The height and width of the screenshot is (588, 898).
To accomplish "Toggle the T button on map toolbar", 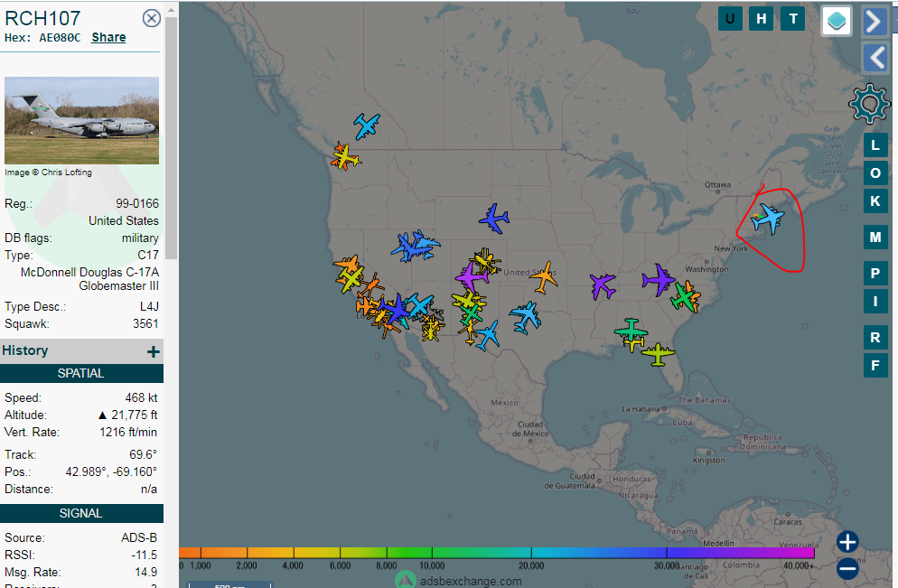I will [x=793, y=19].
